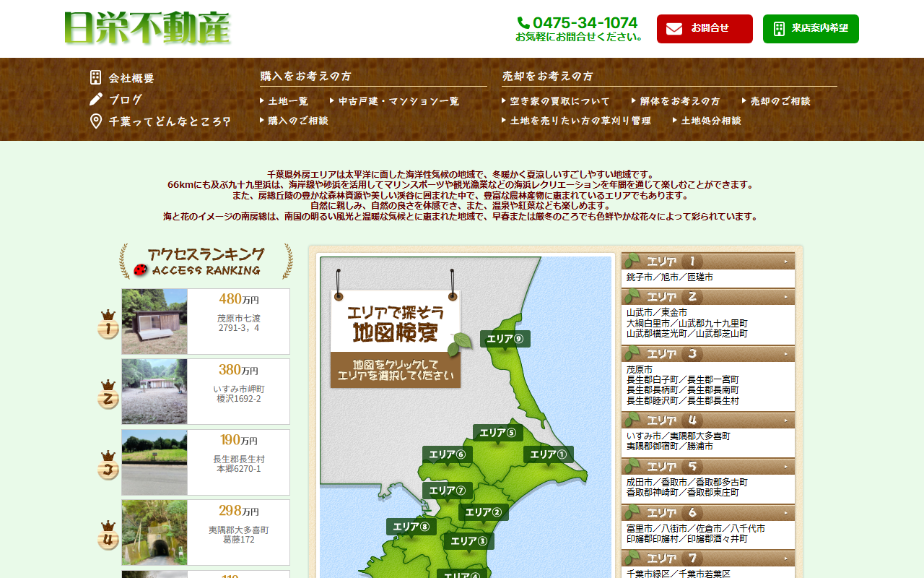This screenshot has width=924, height=578.
Task: Open the 解体をお考えの方 menu item
Action: (x=676, y=101)
